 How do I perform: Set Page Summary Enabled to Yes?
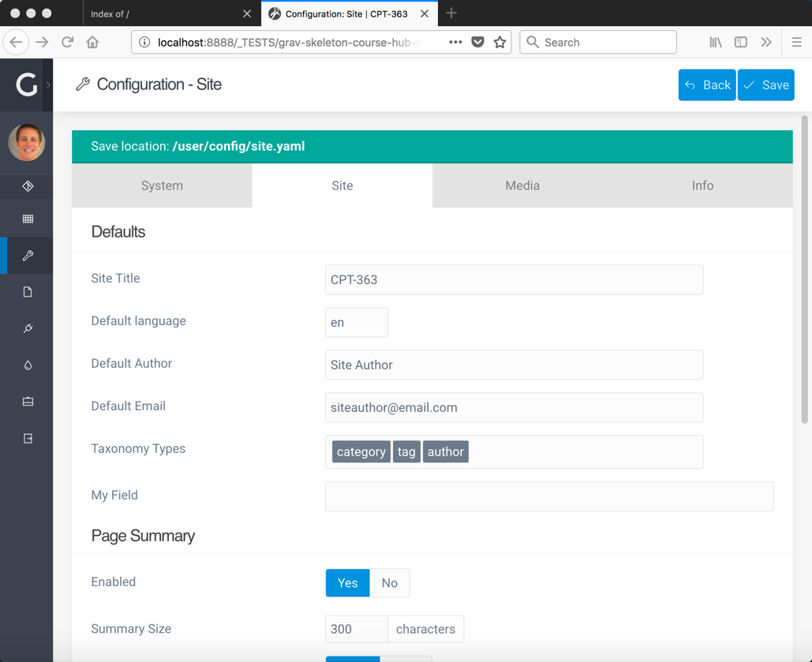coord(347,583)
